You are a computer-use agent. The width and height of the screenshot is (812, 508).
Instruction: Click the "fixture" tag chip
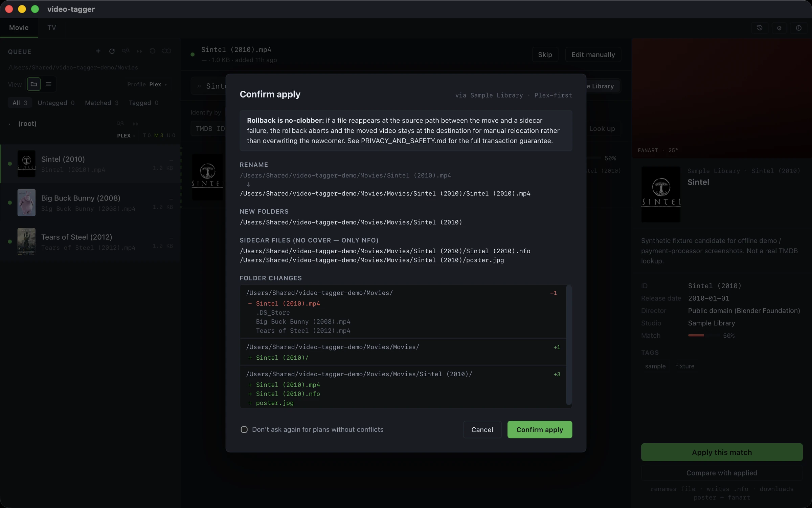[685, 366]
